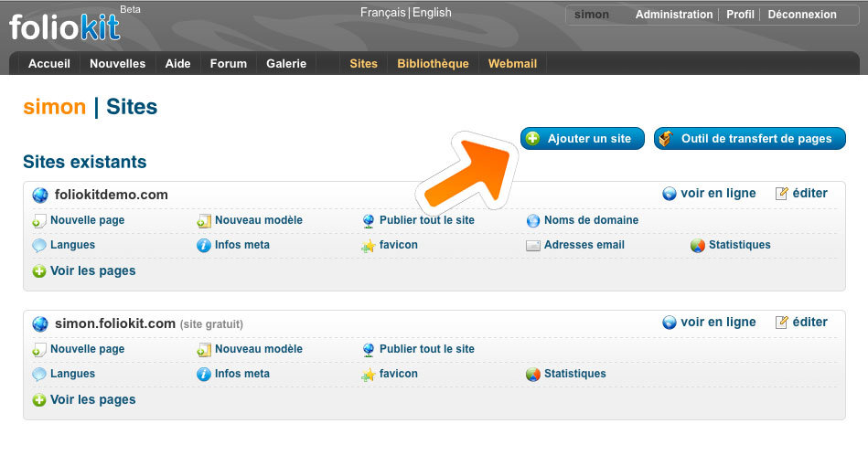The width and height of the screenshot is (868, 466).
Task: Click globe icon beside simon.foliokit.com
Action: [x=40, y=324]
